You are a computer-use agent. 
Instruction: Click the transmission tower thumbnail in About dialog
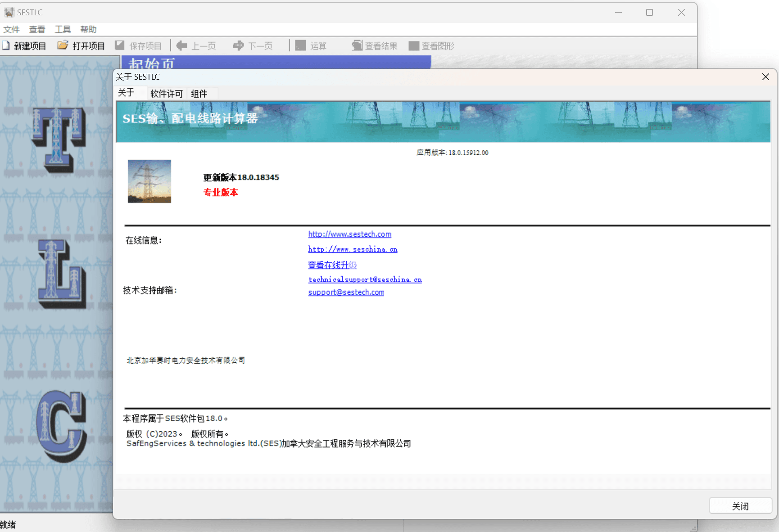(x=149, y=181)
